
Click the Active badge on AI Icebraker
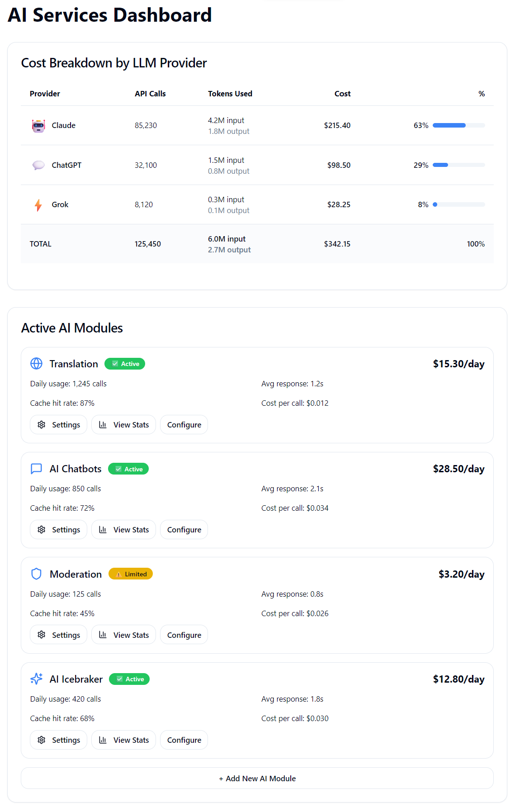(129, 679)
